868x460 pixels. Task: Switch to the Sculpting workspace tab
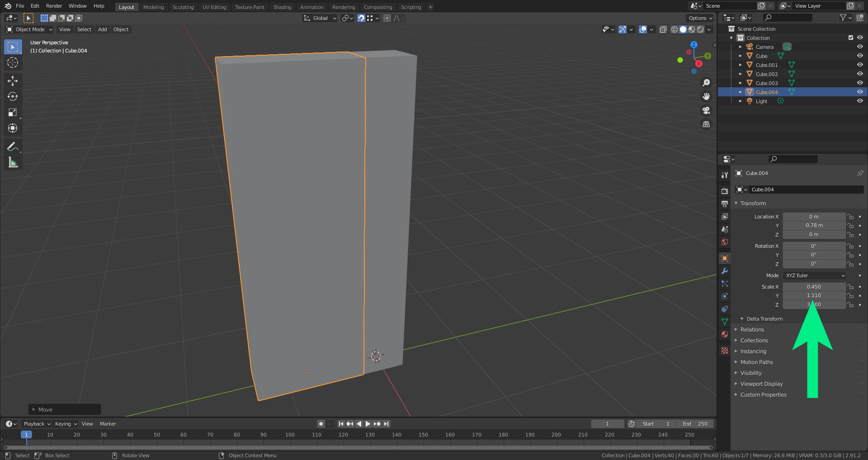click(183, 7)
